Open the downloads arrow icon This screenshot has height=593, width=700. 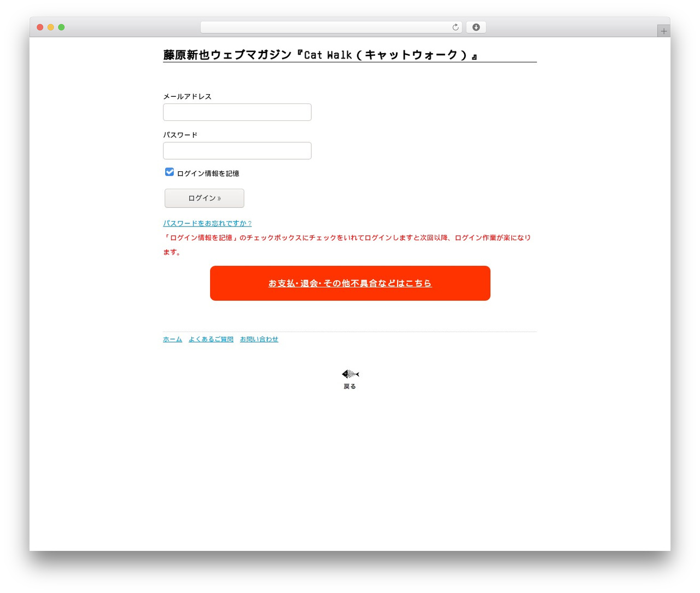[x=476, y=27]
